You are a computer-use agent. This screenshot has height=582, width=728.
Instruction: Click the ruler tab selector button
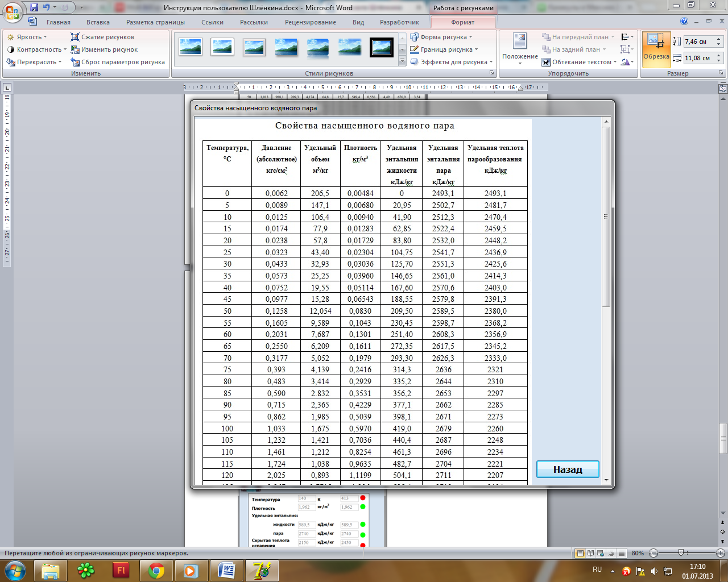click(7, 88)
